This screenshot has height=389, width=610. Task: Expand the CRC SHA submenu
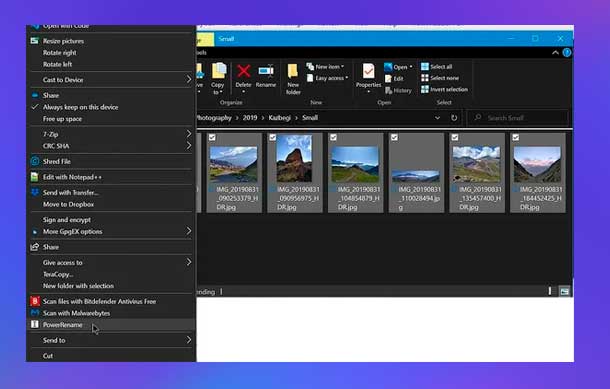(x=189, y=146)
